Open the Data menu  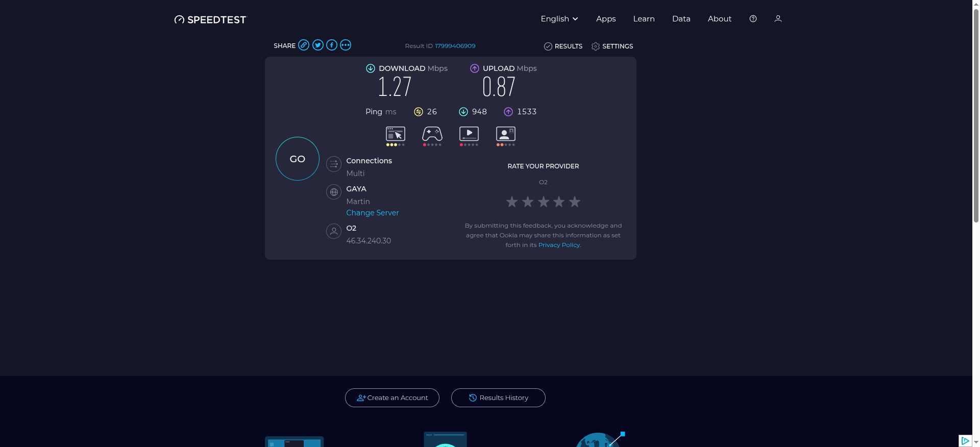coord(681,18)
